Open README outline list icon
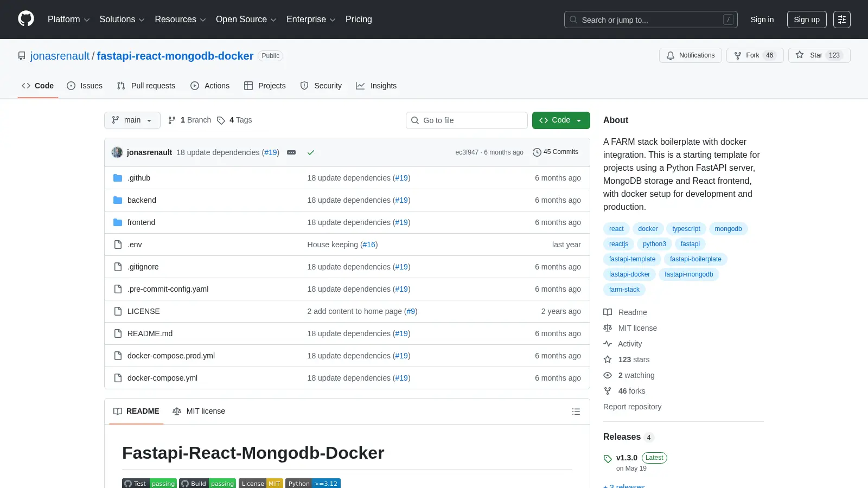 click(x=576, y=412)
